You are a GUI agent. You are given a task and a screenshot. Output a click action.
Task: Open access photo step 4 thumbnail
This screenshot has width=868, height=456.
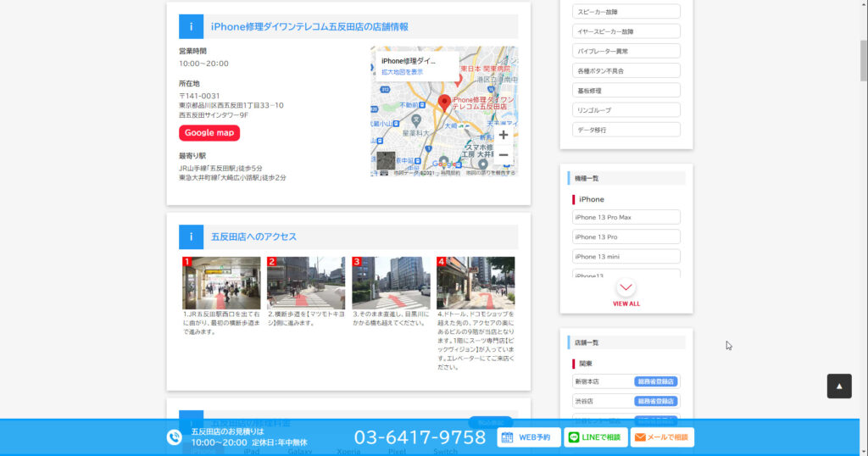476,283
